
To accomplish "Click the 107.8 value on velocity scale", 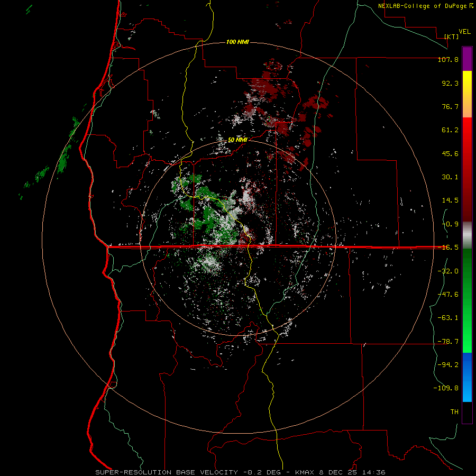I will tap(448, 59).
